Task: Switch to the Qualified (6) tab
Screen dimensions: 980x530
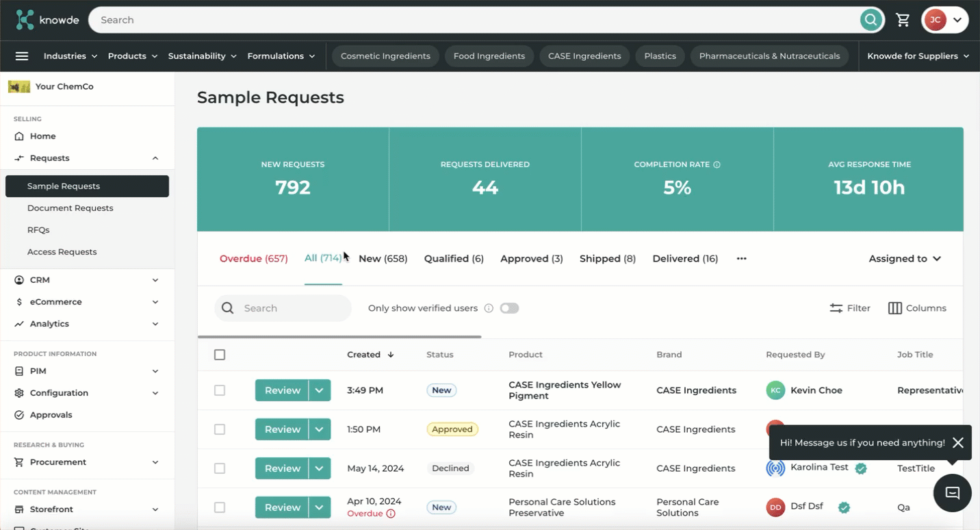Action: [454, 259]
